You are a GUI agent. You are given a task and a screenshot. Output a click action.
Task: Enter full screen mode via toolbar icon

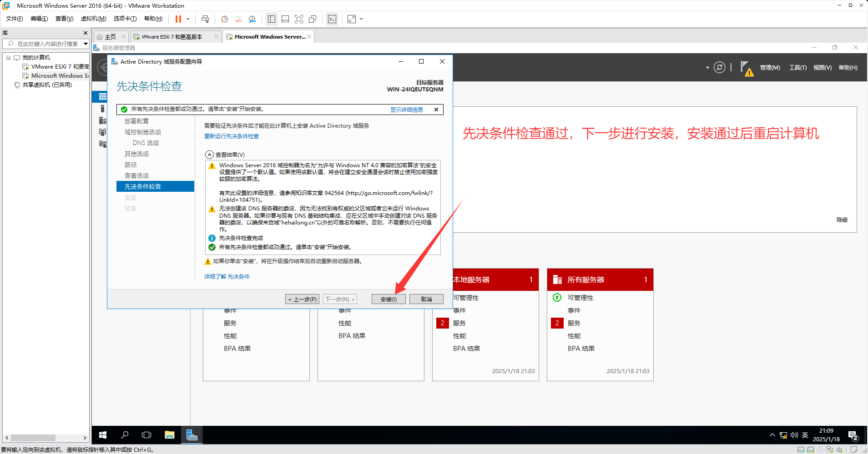(299, 19)
